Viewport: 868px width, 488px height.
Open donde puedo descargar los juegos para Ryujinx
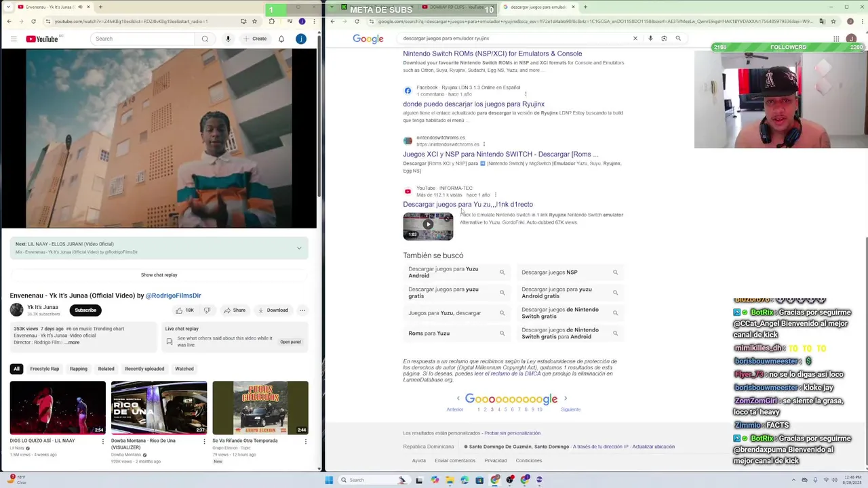(x=474, y=104)
